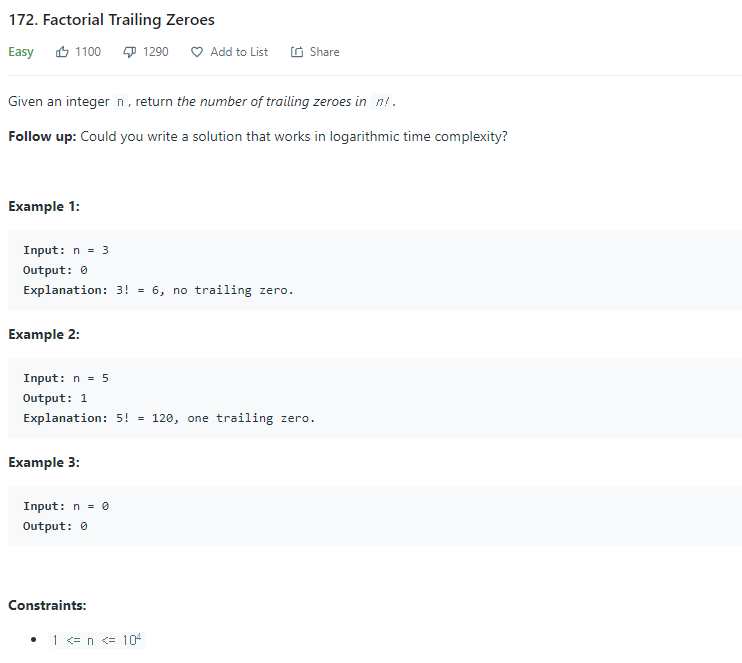
Task: Select the dislike count 1290
Action: click(x=156, y=52)
